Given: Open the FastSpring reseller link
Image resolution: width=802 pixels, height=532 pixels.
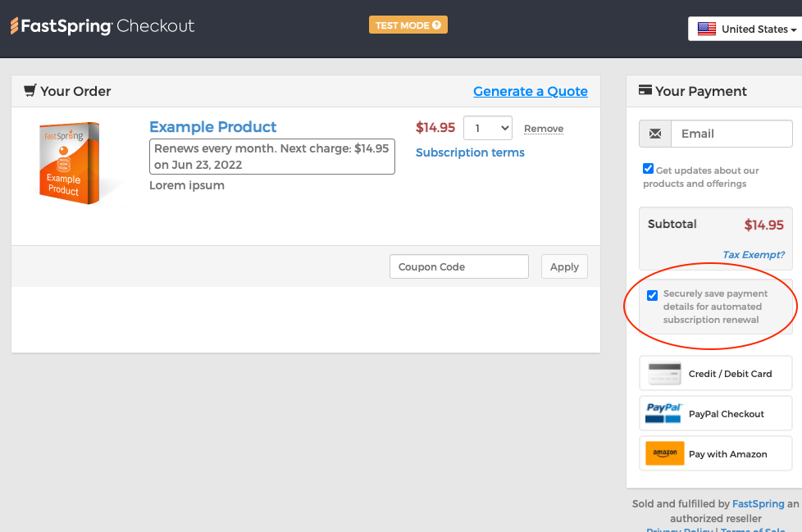Looking at the screenshot, I should [x=758, y=504].
